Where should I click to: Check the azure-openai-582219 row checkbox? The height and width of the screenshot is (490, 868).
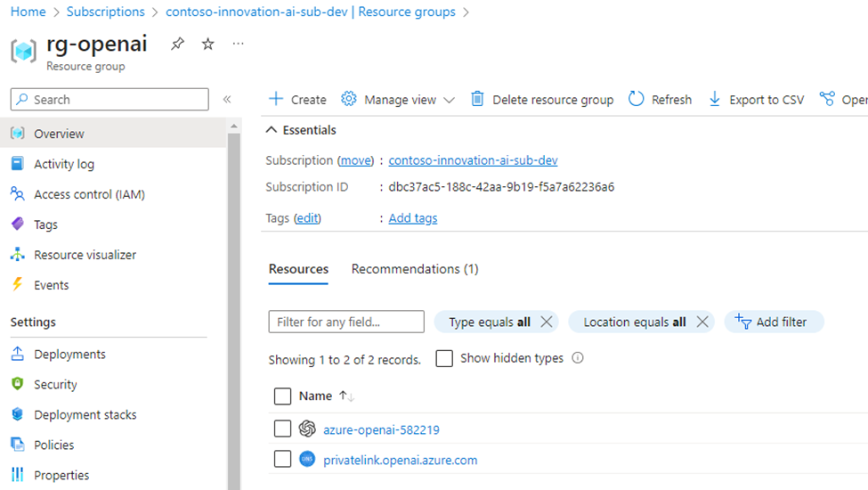point(282,429)
